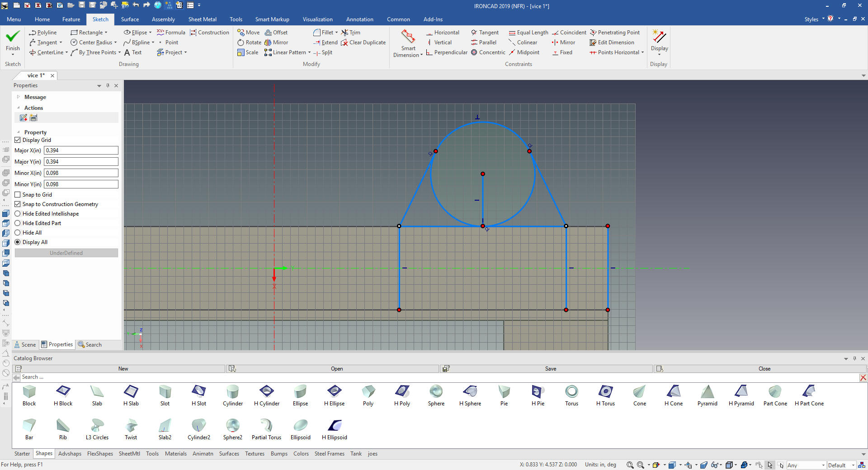Run Clear Duplicate on sketch
Screen dimensions: 868x470
(x=363, y=42)
